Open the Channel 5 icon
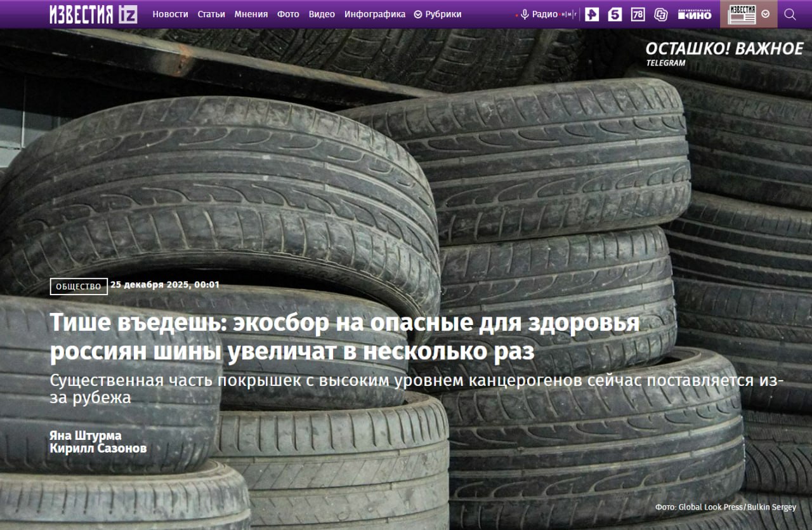Image resolution: width=812 pixels, height=530 pixels. click(x=615, y=14)
